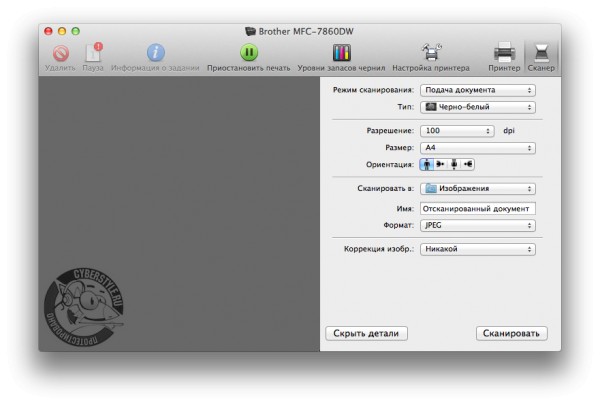Select second orientation icon (rotated left)
Viewport: 600px width, 405px height.
tap(440, 165)
